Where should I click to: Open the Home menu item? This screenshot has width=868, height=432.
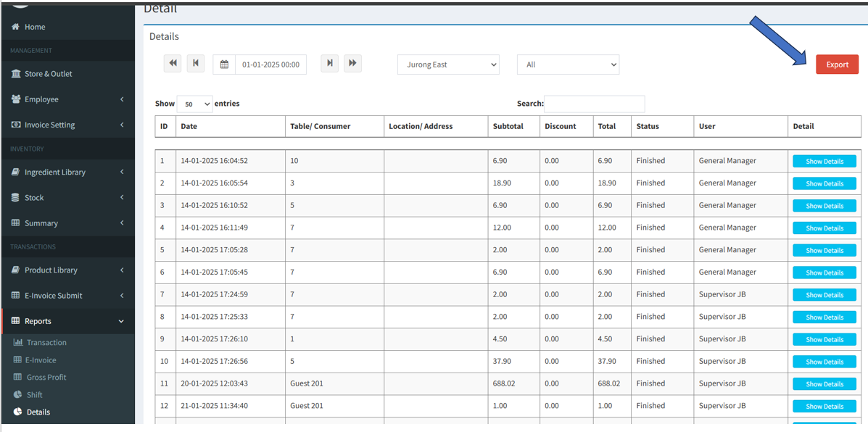coord(67,27)
